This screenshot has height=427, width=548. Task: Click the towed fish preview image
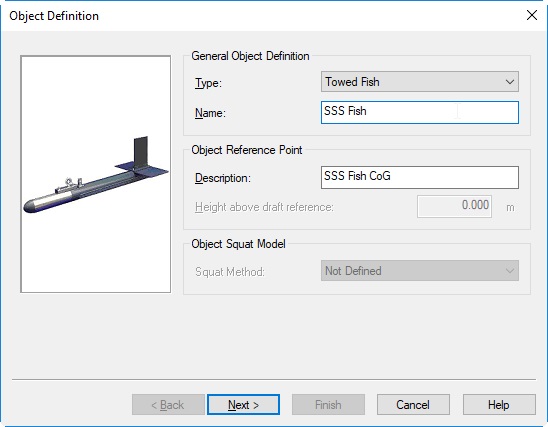[x=95, y=174]
